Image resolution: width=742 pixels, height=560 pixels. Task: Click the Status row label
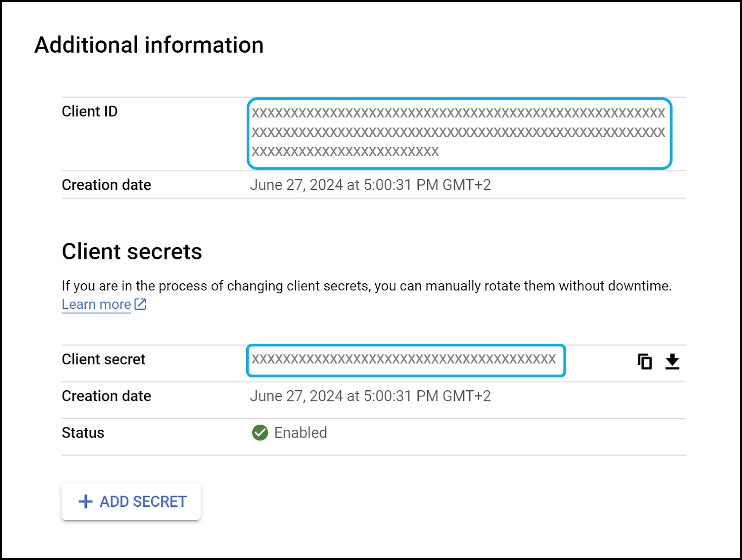click(83, 433)
